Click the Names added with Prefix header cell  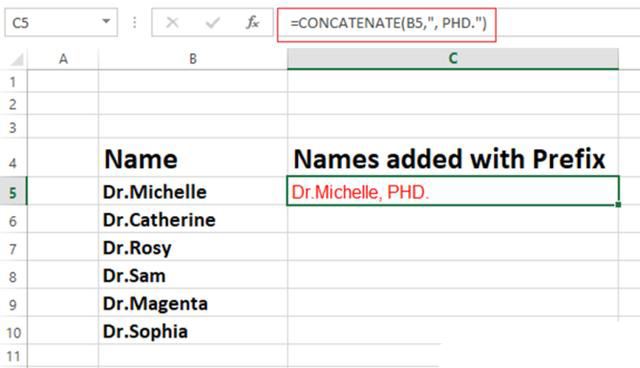pyautogui.click(x=453, y=158)
